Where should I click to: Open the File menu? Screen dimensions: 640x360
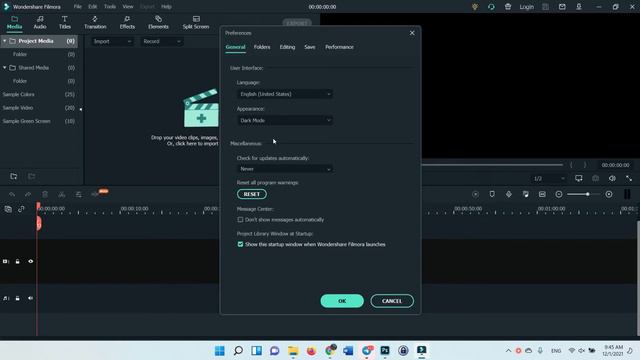point(78,7)
